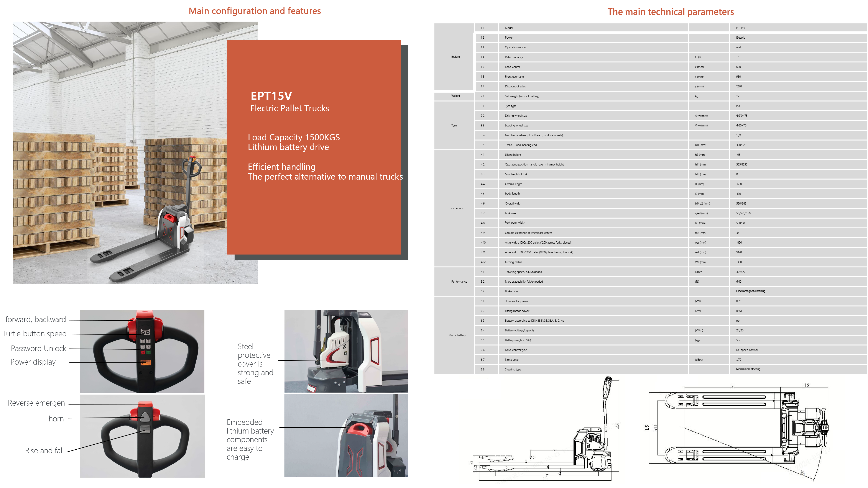The image size is (868, 488).
Task: Click the 'Drive motor power' row label
Action: point(516,301)
